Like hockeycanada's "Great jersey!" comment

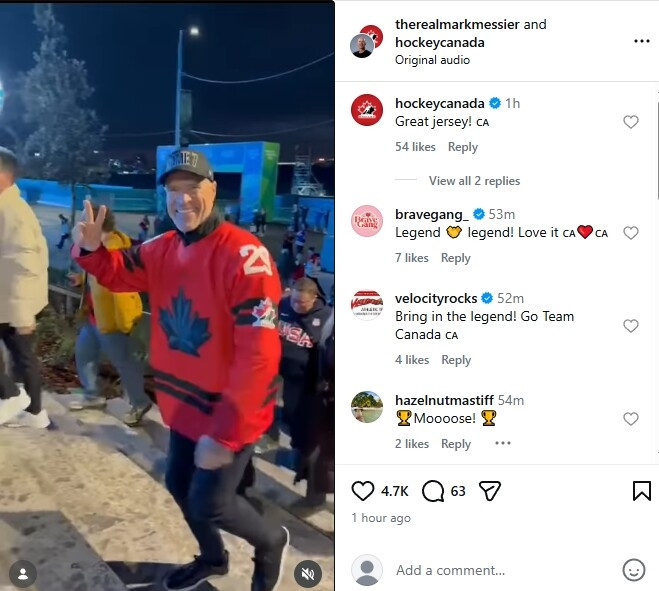(x=631, y=122)
